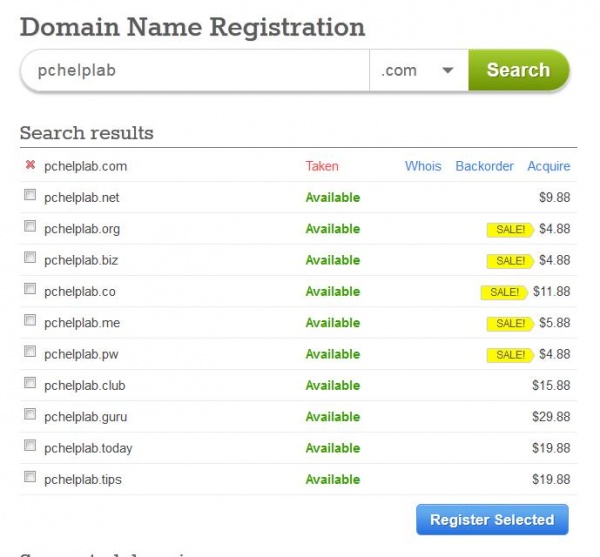Click the SALE! badge for pchelplab.co
The image size is (600, 557).
coord(504,292)
